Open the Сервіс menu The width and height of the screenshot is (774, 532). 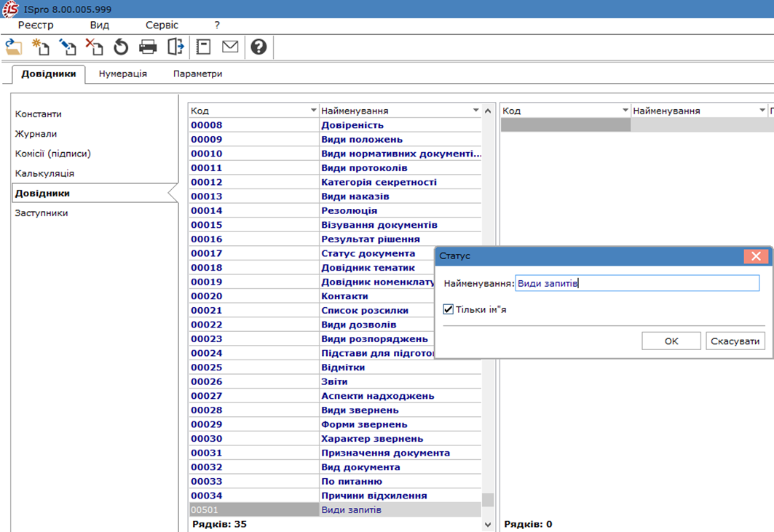(162, 25)
